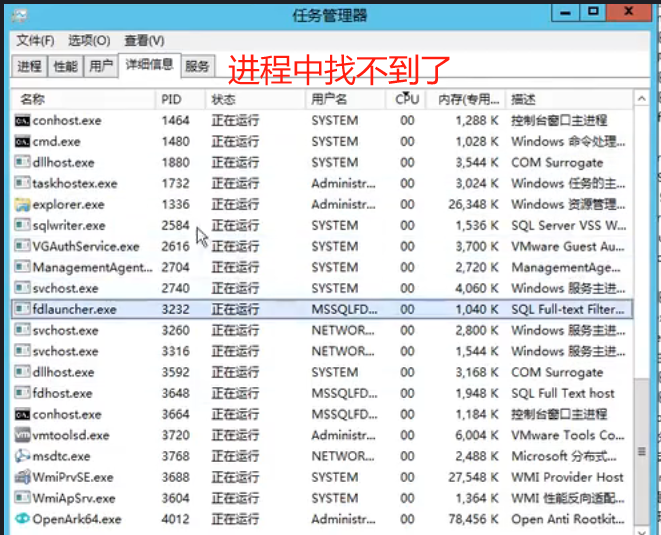The height and width of the screenshot is (535, 661).
Task: Select the taskhostex.exe process name
Action: pyautogui.click(x=75, y=183)
